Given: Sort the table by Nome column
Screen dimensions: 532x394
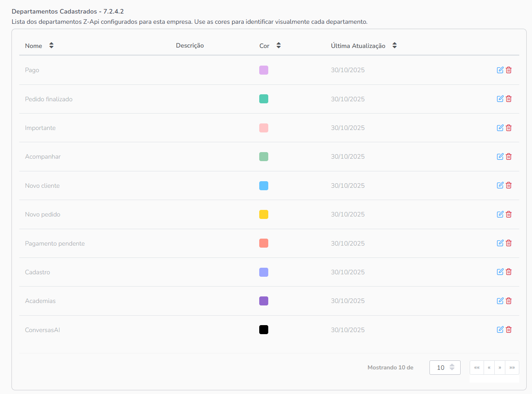Looking at the screenshot, I should 51,46.
